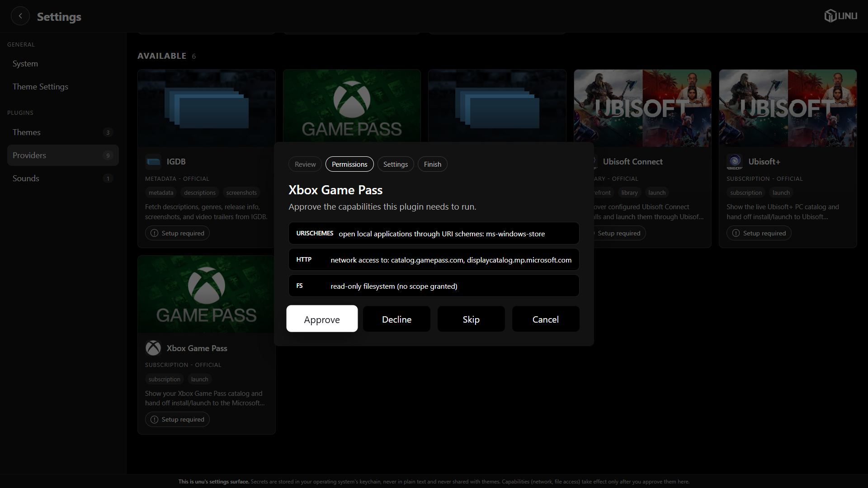The height and width of the screenshot is (488, 868).
Task: Click the Ubisoft+ provider icon
Action: click(x=735, y=161)
